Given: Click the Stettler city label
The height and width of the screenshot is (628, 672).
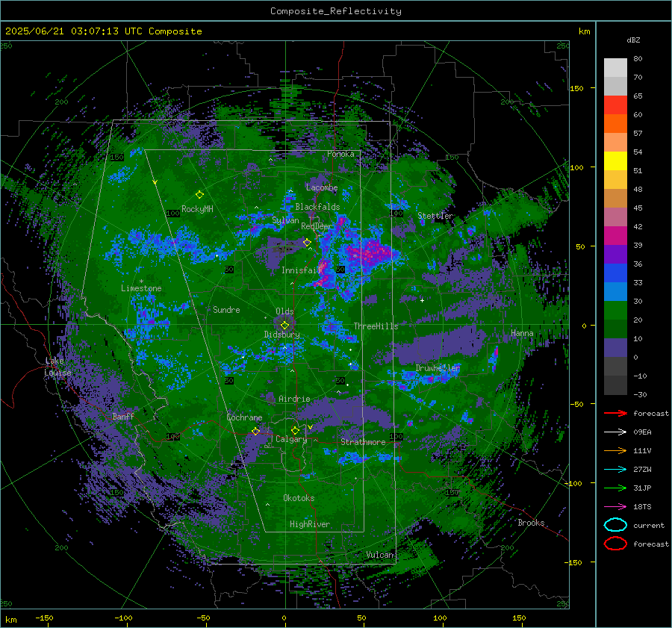Looking at the screenshot, I should 435,216.
